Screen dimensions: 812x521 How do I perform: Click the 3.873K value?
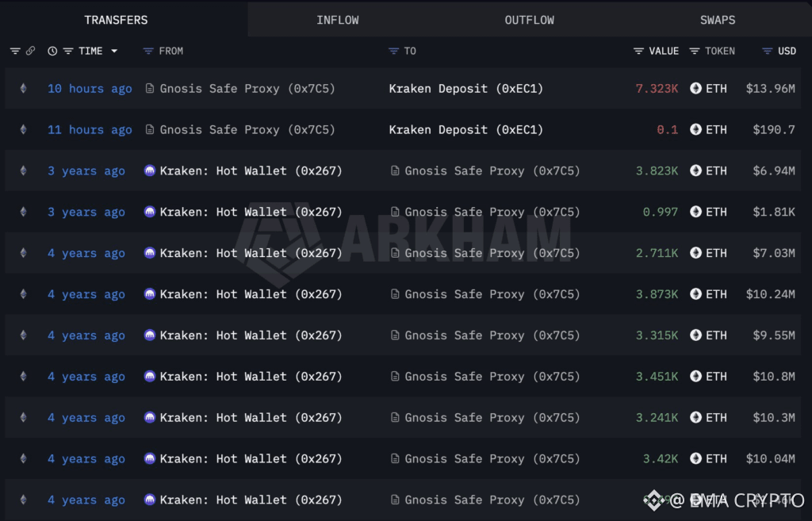tap(657, 294)
